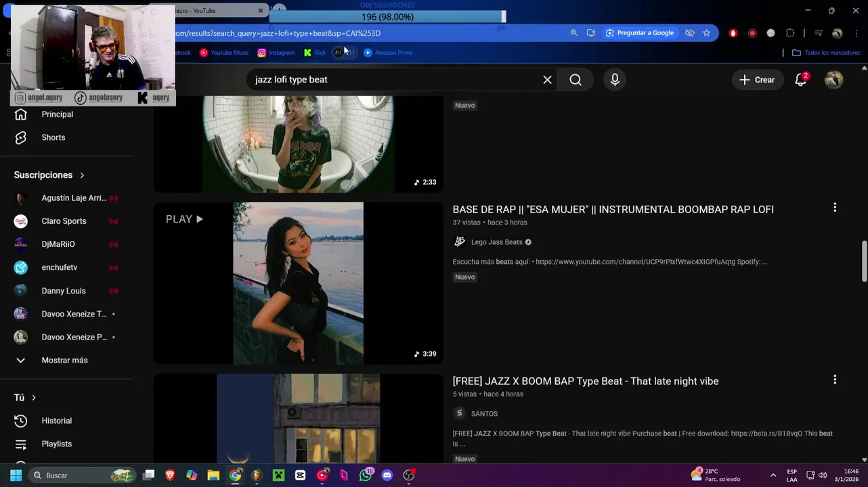Open Chrome extensions puzzle icon

click(790, 33)
